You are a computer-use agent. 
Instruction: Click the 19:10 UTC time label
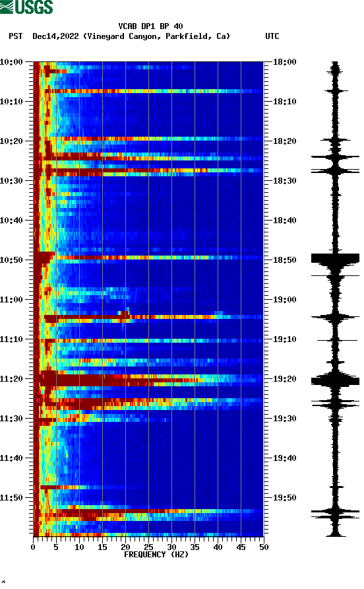[284, 339]
